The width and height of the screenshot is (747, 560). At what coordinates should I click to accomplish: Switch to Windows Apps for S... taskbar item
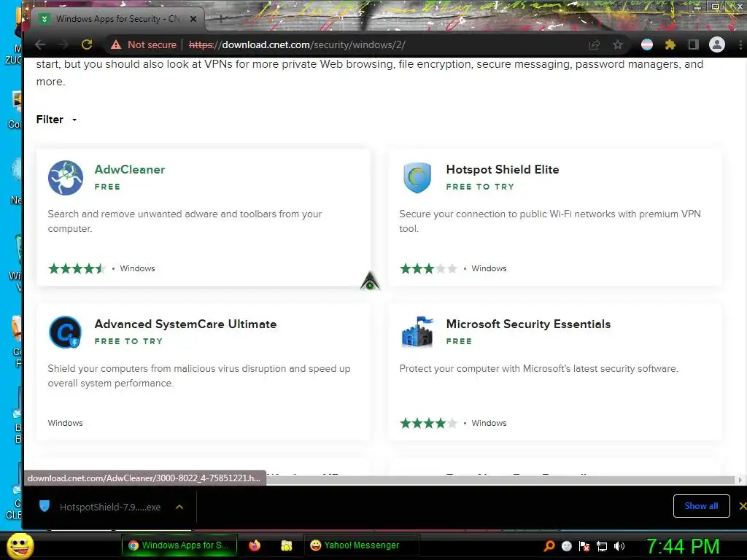coord(179,545)
